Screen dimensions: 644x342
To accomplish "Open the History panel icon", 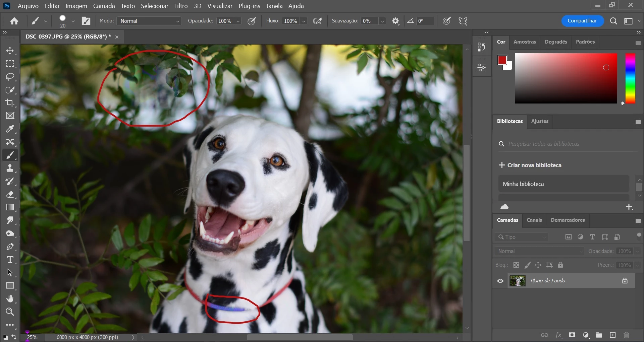I will (481, 47).
